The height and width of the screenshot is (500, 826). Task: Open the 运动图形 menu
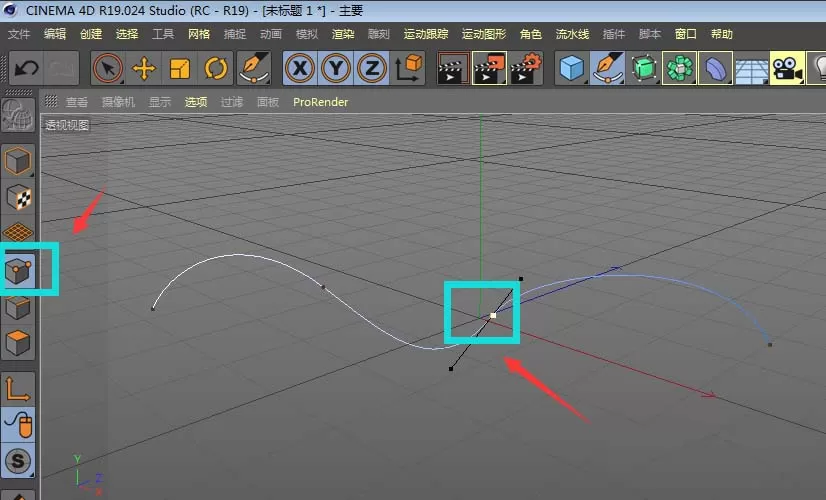click(484, 34)
